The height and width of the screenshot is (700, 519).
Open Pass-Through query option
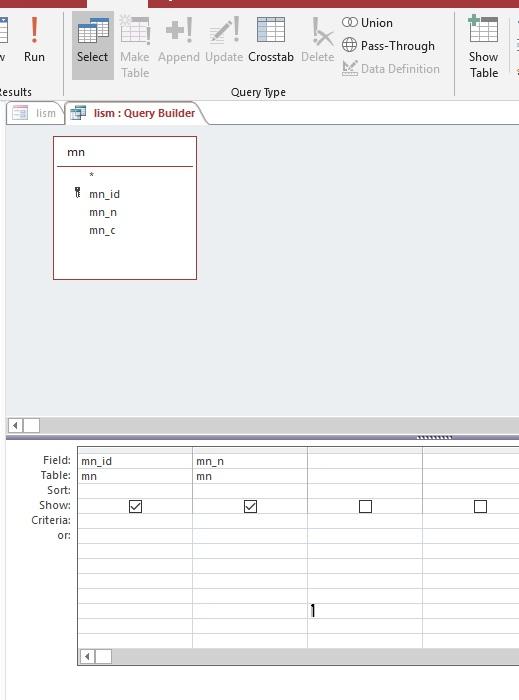388,46
